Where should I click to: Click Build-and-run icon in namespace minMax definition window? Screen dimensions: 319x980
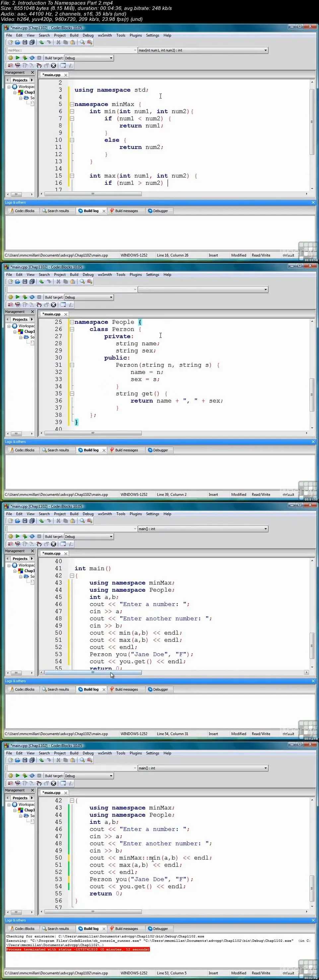tap(25, 58)
